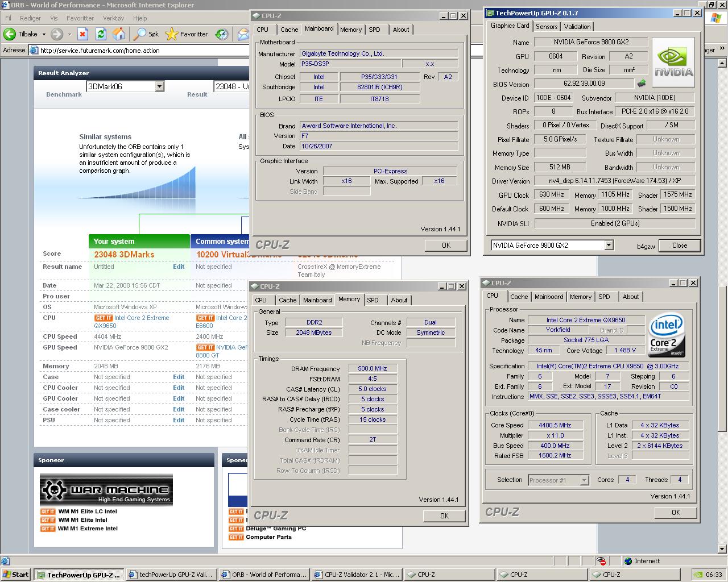The image size is (728, 582).
Task: Open the Processor #1 selection dropdown in CPU-Z
Action: (584, 480)
